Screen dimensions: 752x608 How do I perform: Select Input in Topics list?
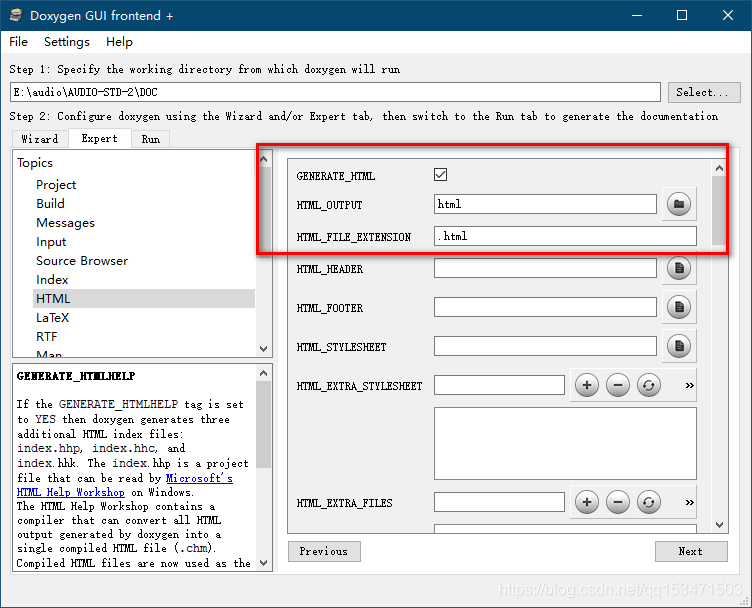(x=51, y=242)
